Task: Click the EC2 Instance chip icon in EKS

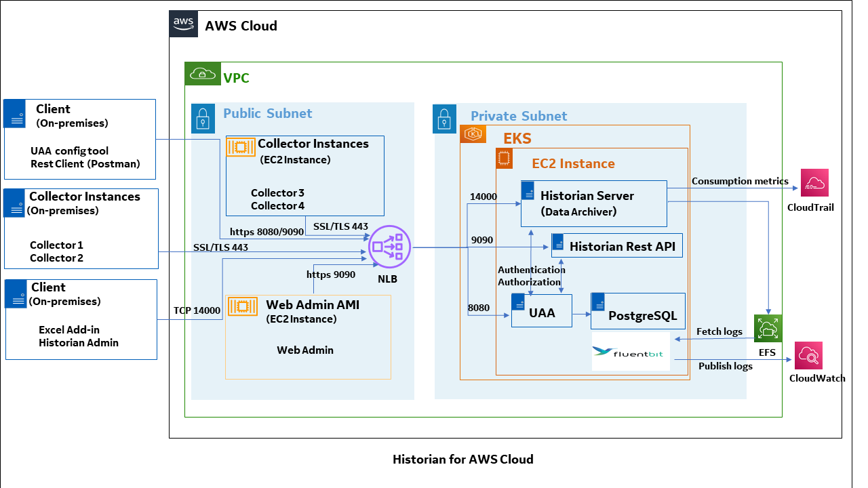Action: pos(504,159)
